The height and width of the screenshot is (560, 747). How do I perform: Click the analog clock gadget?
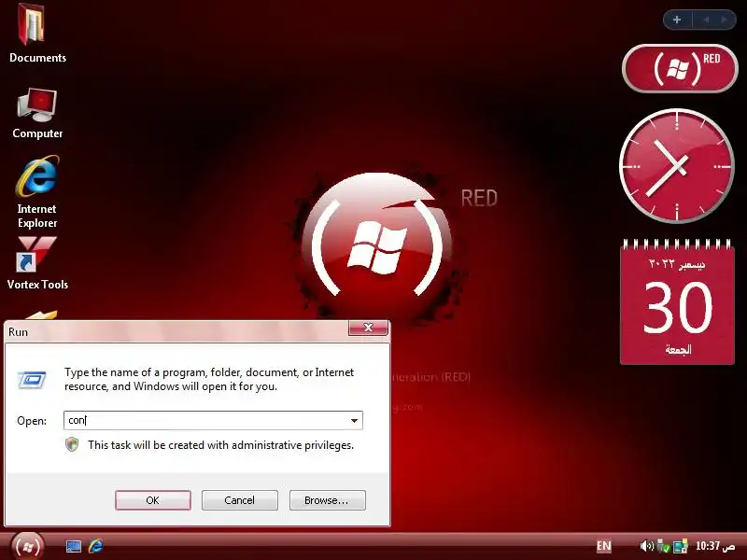pos(676,166)
